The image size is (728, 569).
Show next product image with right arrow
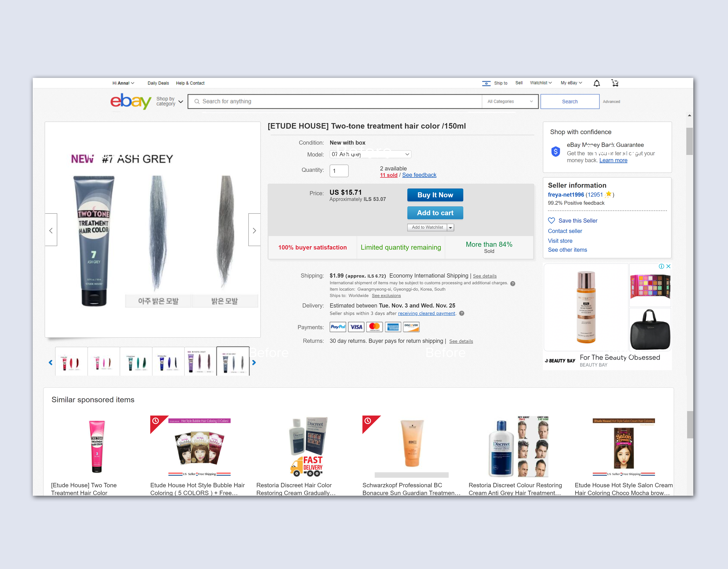(x=254, y=230)
